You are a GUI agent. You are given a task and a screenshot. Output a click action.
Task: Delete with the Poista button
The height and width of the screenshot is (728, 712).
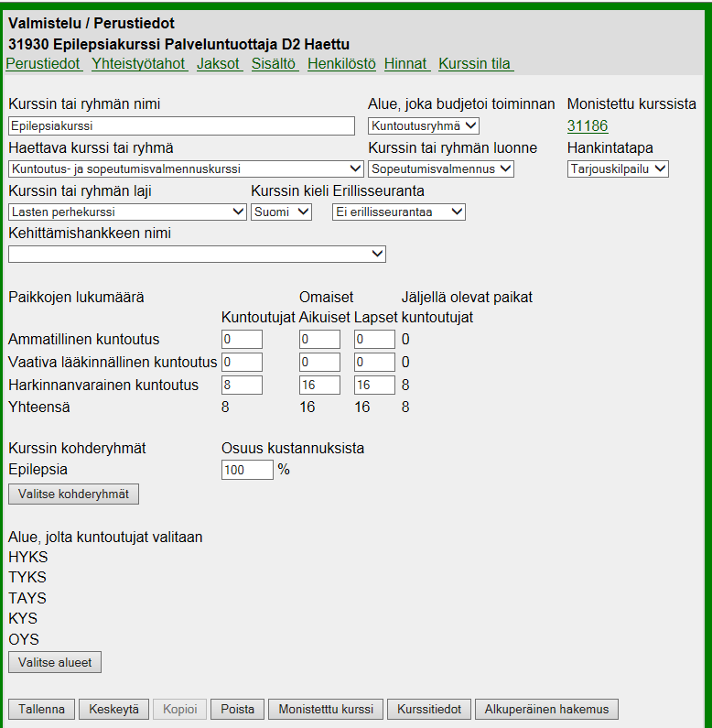tap(238, 710)
